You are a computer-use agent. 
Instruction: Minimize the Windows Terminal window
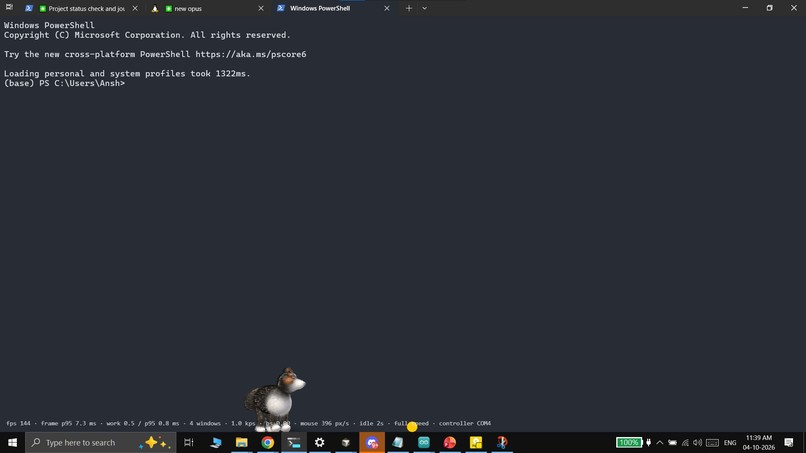click(x=745, y=8)
